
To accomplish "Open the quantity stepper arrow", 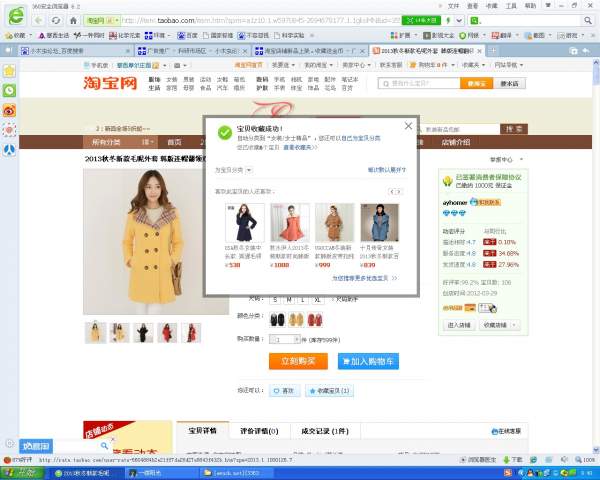I will (x=296, y=339).
